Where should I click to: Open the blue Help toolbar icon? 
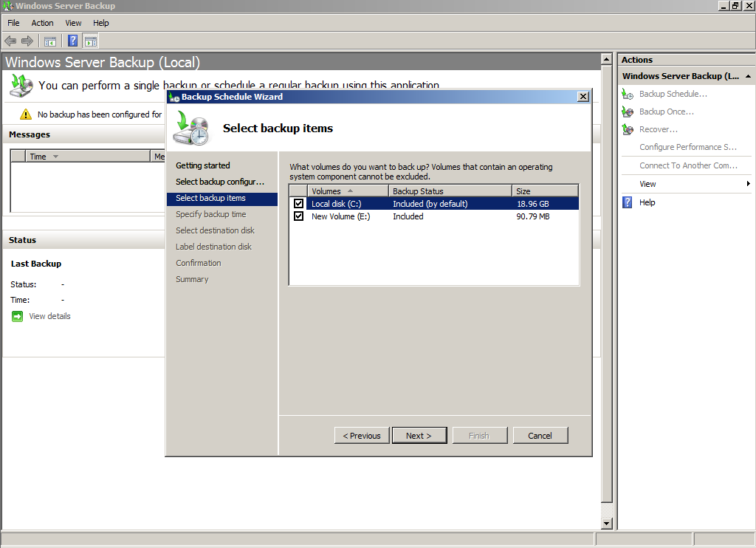pos(73,41)
